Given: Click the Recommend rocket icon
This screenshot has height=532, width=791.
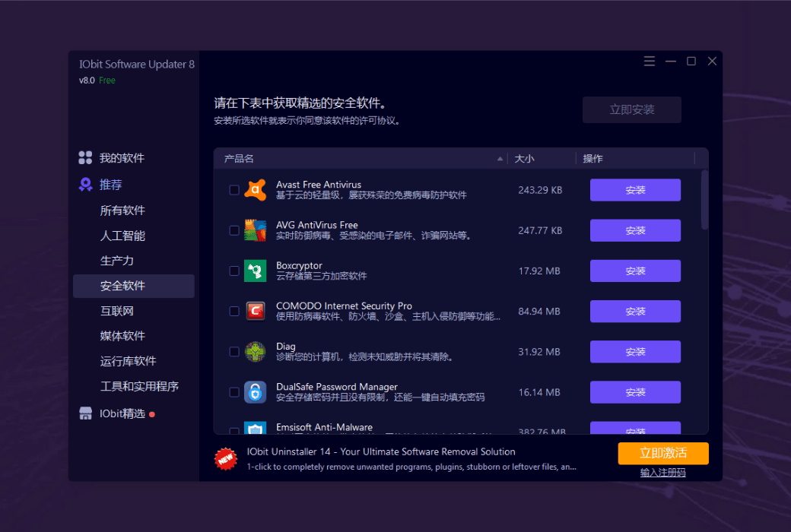Looking at the screenshot, I should point(85,185).
